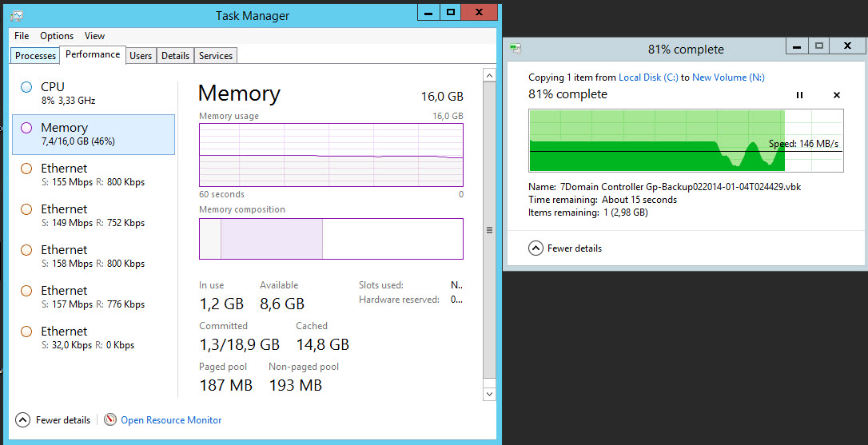Switch to the Users tab
Viewport: 868px width, 445px height.
[141, 56]
